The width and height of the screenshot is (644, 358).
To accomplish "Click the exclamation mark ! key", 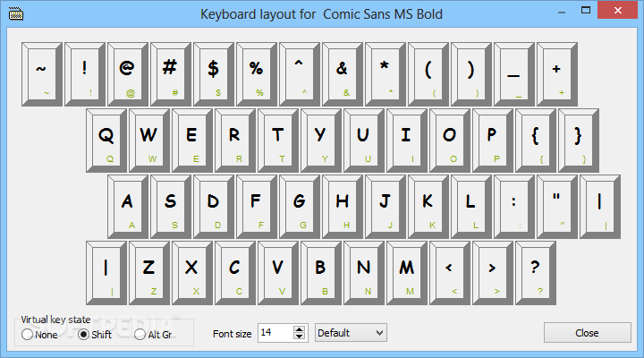I will [85, 74].
